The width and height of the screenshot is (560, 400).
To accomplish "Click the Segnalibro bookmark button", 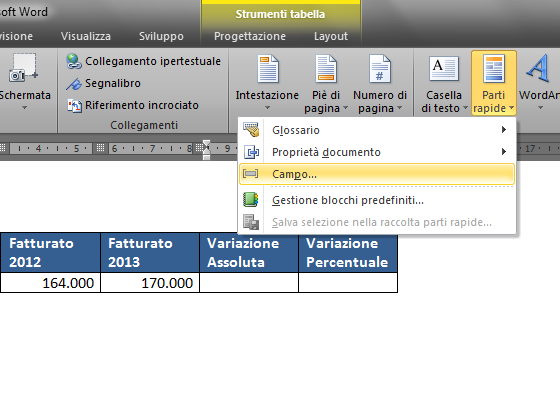I will 104,83.
